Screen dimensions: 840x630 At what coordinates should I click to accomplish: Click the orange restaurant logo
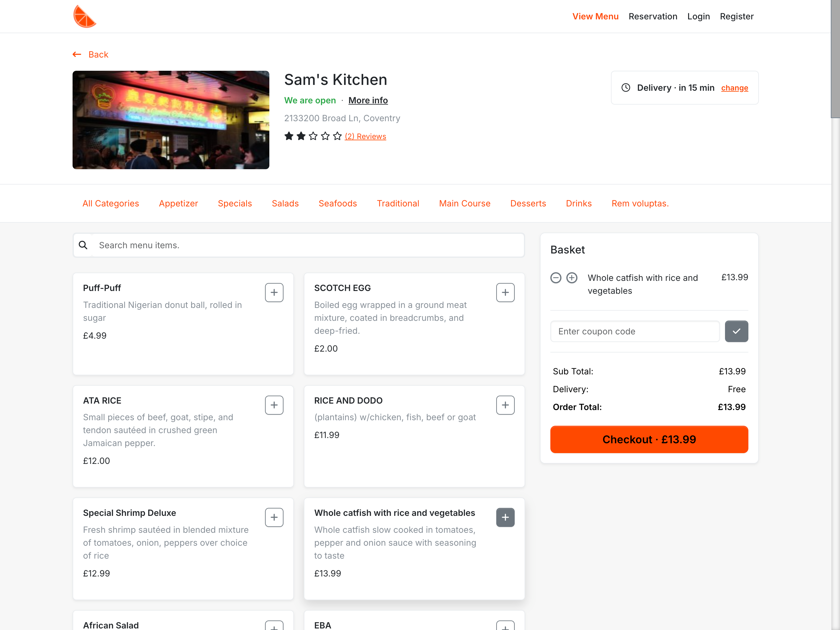point(85,16)
